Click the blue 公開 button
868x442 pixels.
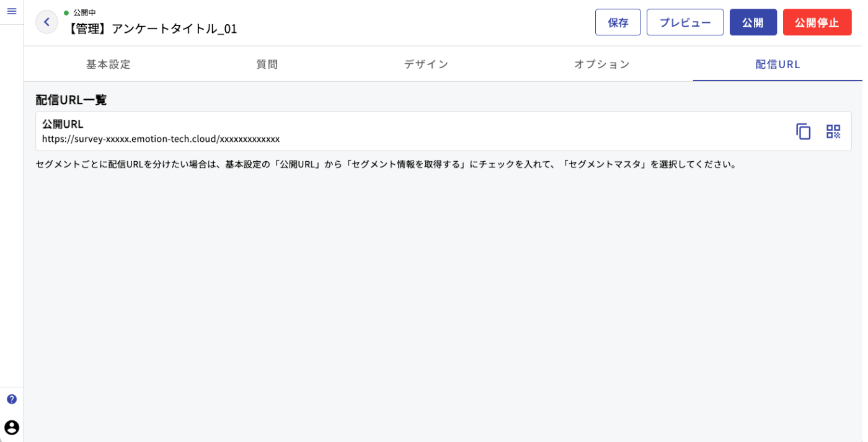(x=753, y=22)
